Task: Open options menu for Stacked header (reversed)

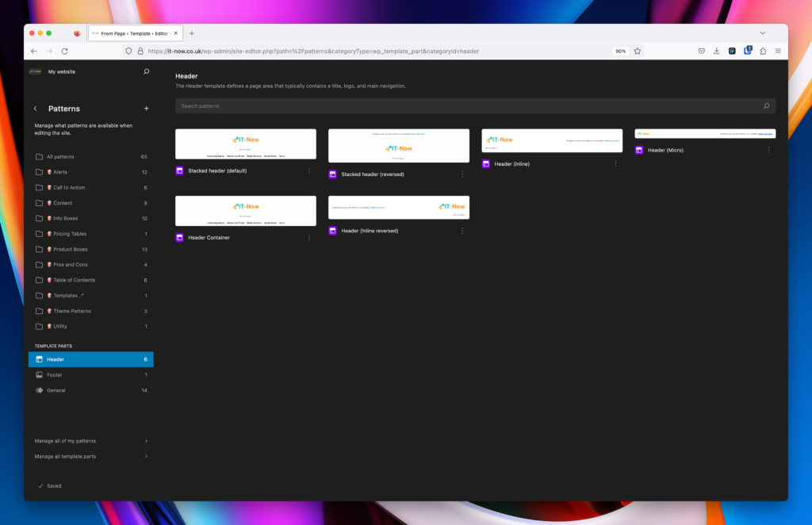Action: [462, 174]
